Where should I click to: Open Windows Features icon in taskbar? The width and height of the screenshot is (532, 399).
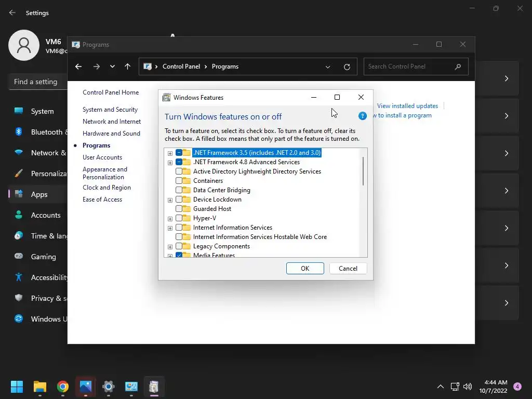[x=154, y=387]
